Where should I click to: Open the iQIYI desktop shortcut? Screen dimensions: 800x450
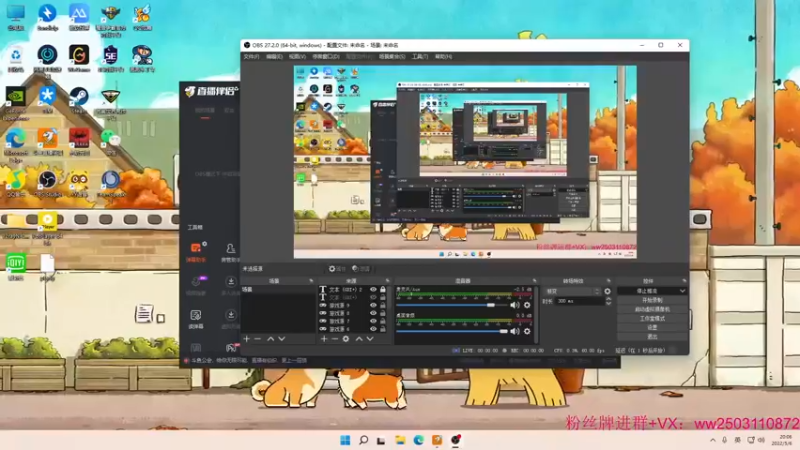click(x=15, y=267)
